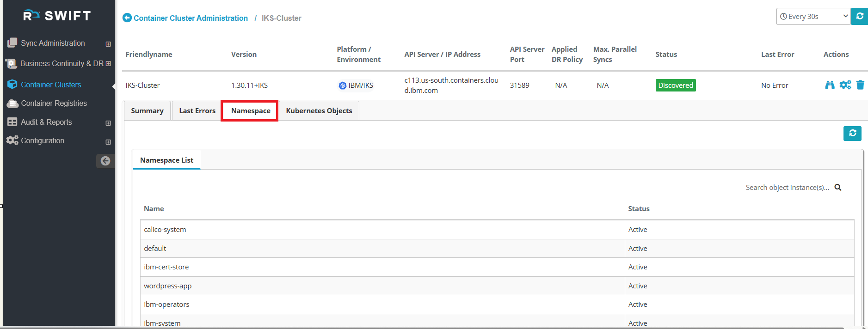Select the ibm-operators namespace

coord(497,305)
